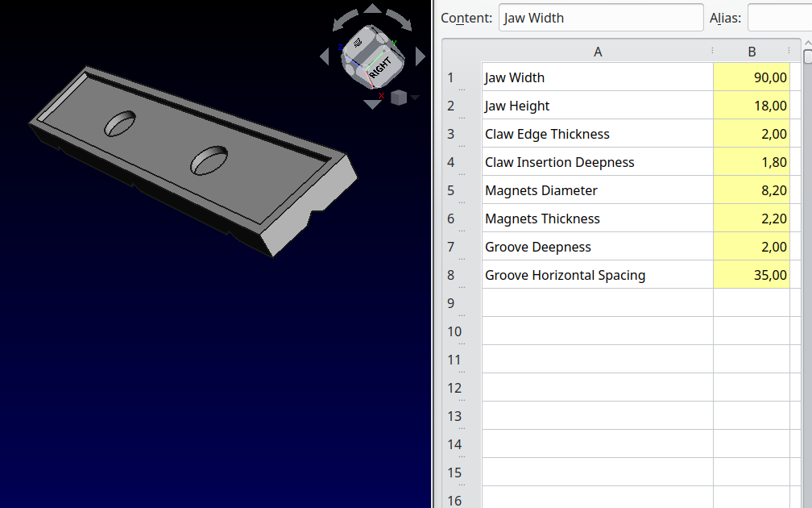Click the navigation cube left arrow
812x508 pixels.
(x=325, y=56)
